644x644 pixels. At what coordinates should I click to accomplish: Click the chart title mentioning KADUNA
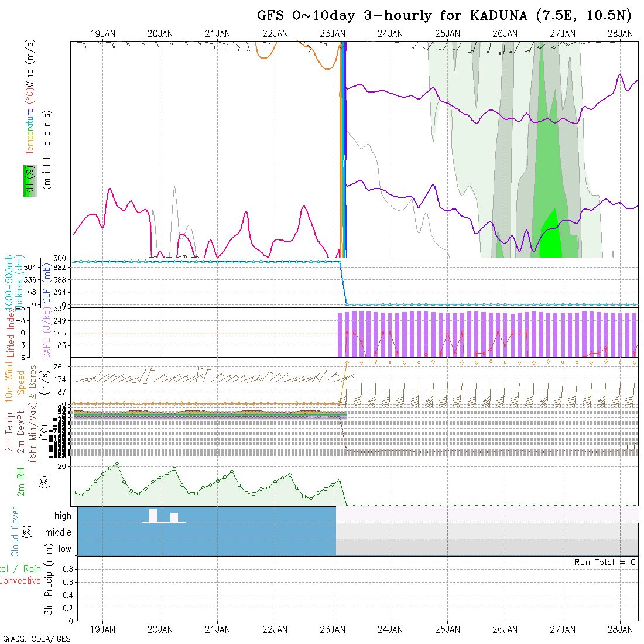[445, 16]
